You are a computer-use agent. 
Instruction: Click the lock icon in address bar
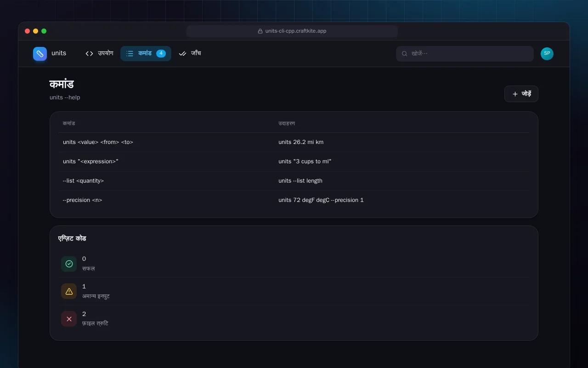coord(260,31)
